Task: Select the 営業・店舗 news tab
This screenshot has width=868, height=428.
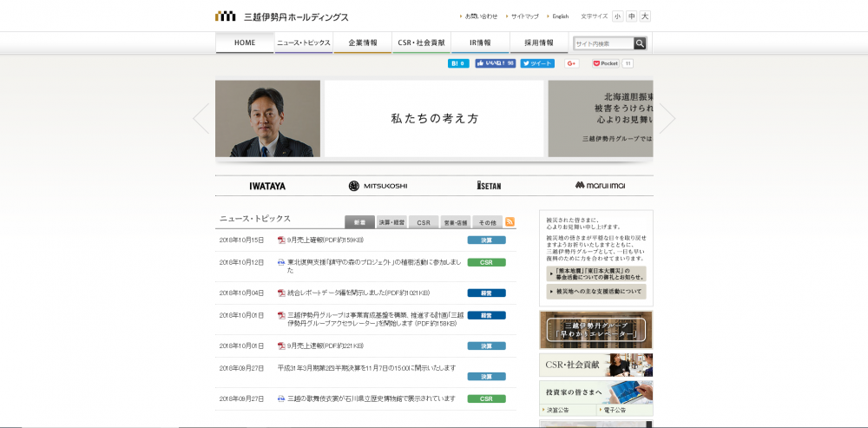Action: 456,222
